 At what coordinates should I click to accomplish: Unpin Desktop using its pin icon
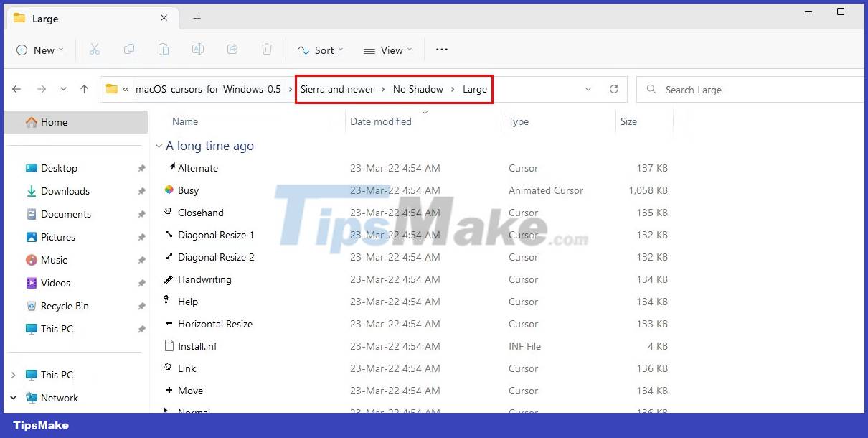pos(141,168)
